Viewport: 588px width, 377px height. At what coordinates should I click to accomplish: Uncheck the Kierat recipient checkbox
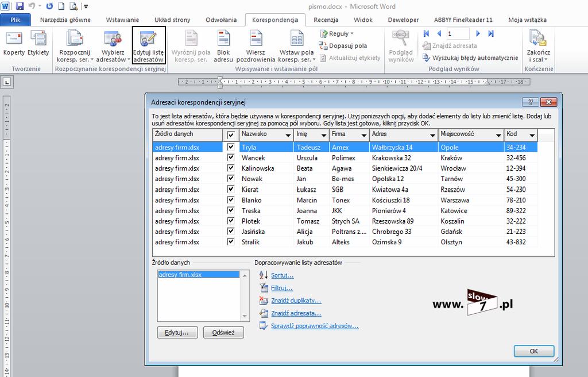point(231,189)
